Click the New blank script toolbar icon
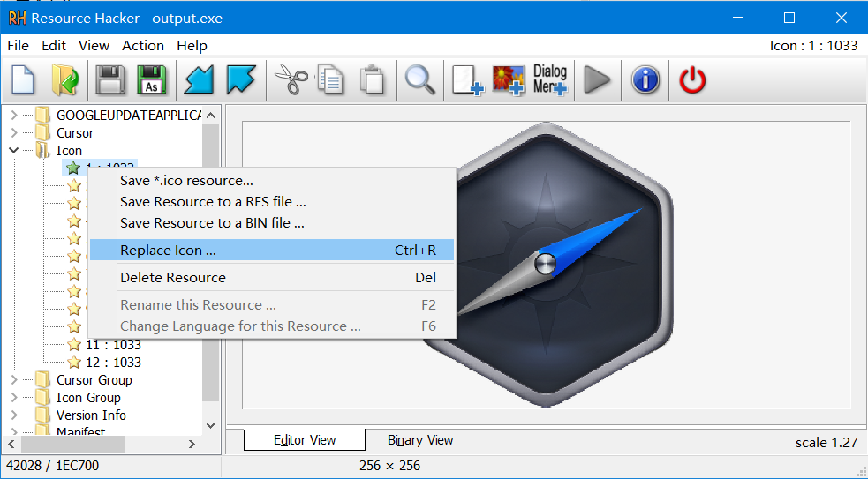The width and height of the screenshot is (868, 479). [x=23, y=80]
